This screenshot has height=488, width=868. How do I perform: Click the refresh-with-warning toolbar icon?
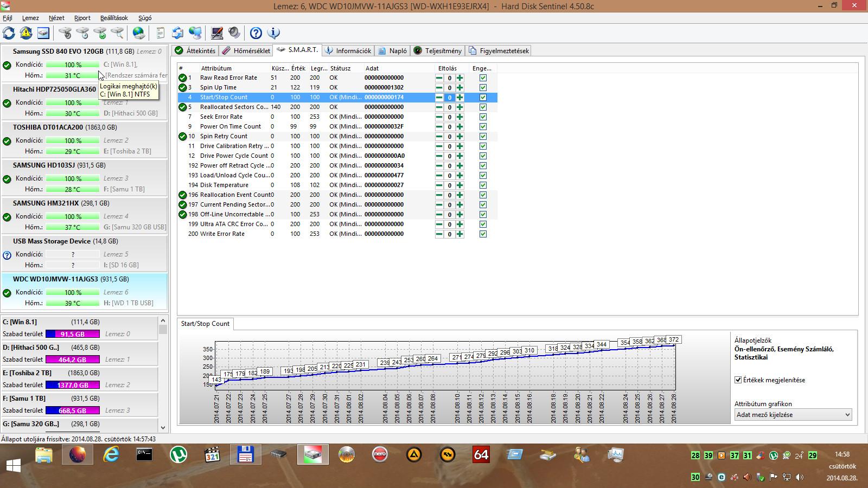[26, 33]
